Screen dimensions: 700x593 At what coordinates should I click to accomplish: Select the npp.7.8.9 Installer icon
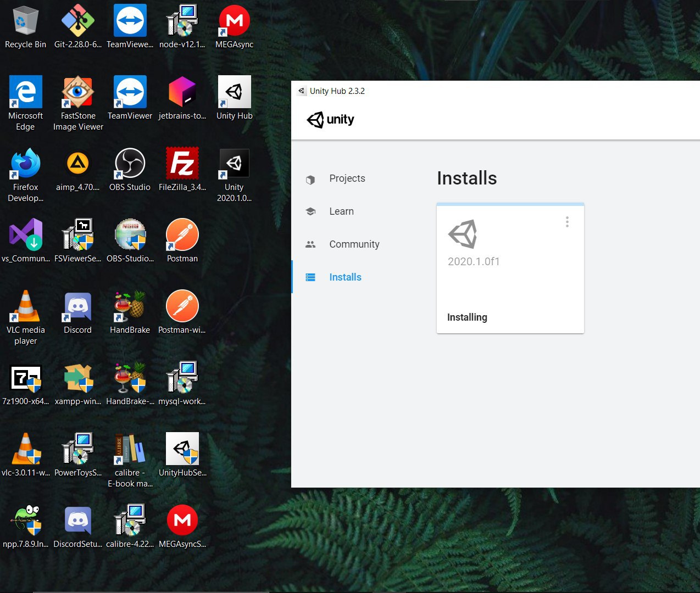[x=25, y=526]
